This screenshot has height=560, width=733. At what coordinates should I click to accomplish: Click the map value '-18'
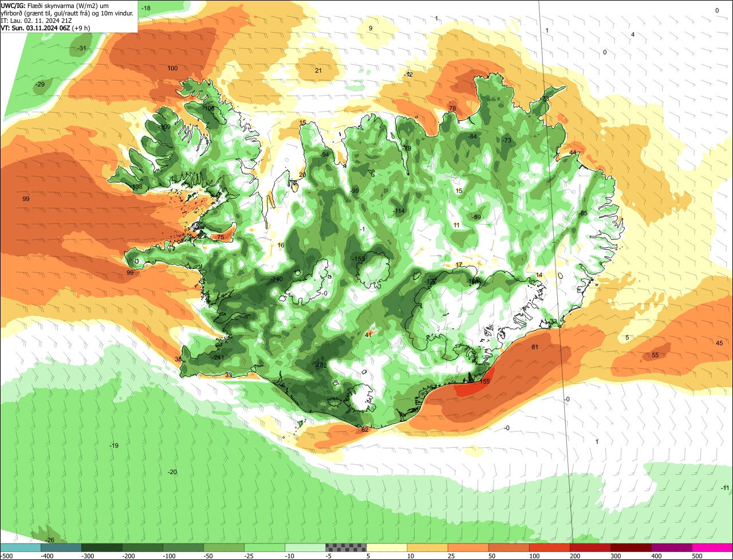[146, 8]
